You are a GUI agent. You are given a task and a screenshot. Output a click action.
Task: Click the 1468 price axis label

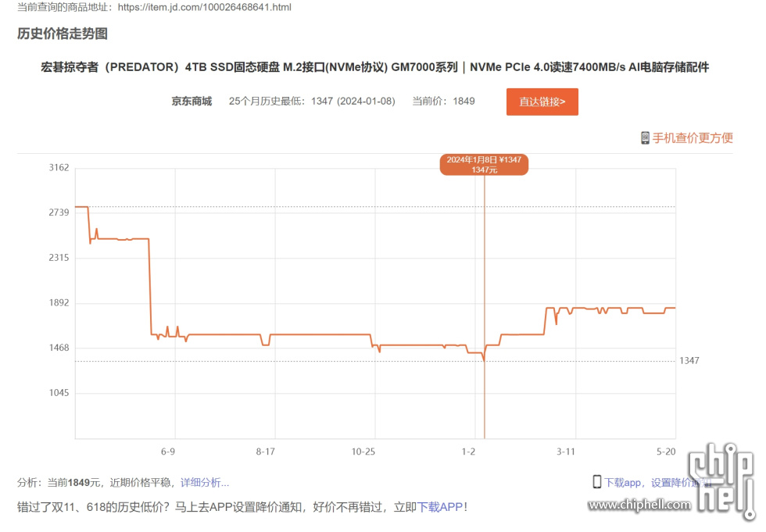click(x=59, y=348)
